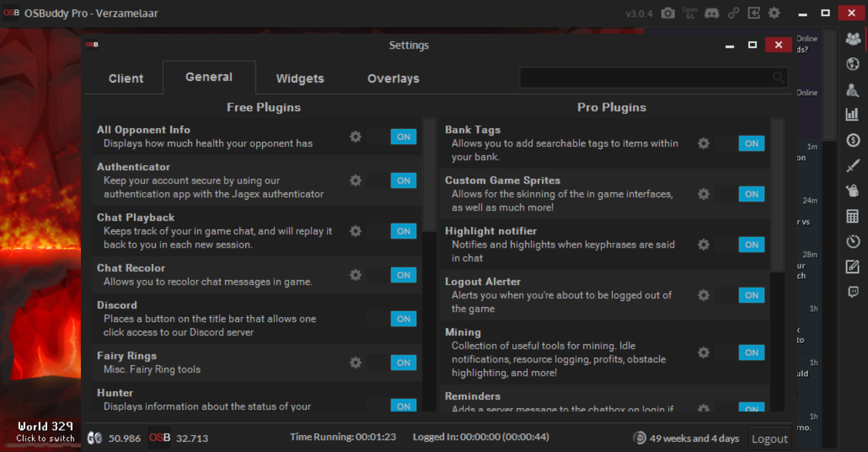Disable Chat Playback plugin toggle
Viewport: 868px width, 452px height.
392,231
